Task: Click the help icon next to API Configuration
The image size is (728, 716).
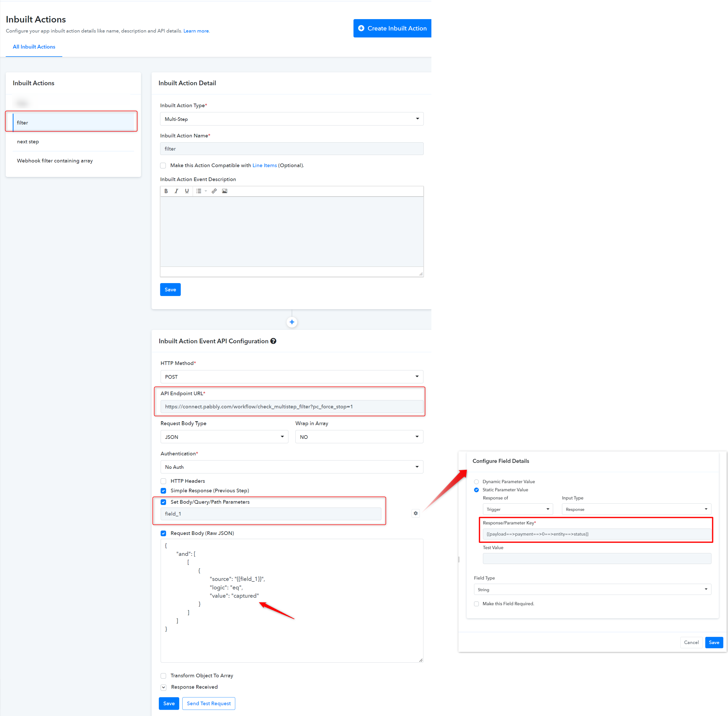Action: tap(273, 341)
